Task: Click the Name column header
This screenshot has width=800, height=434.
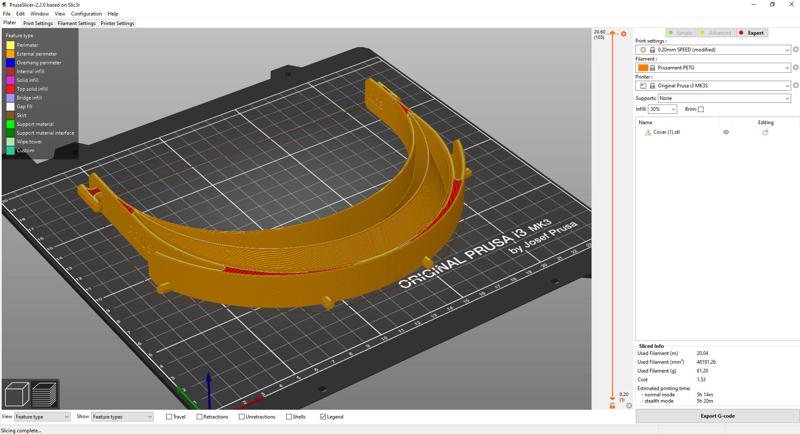Action: click(x=645, y=122)
